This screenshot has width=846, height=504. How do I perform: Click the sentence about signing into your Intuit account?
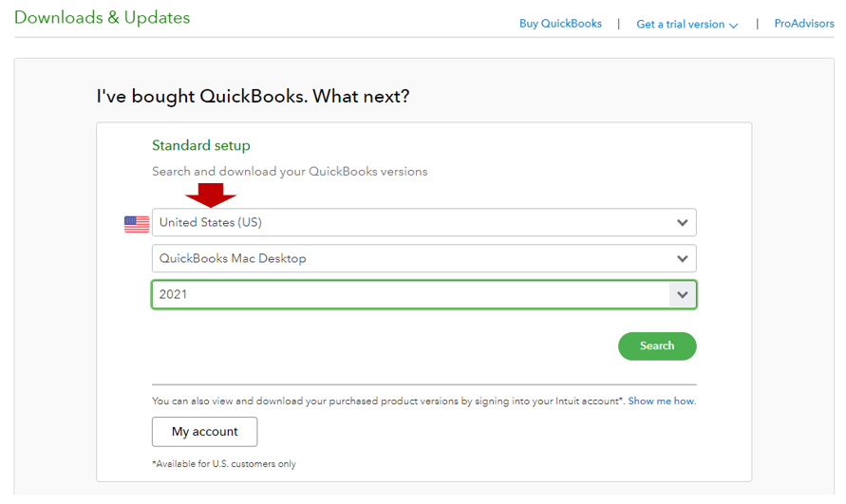[389, 401]
